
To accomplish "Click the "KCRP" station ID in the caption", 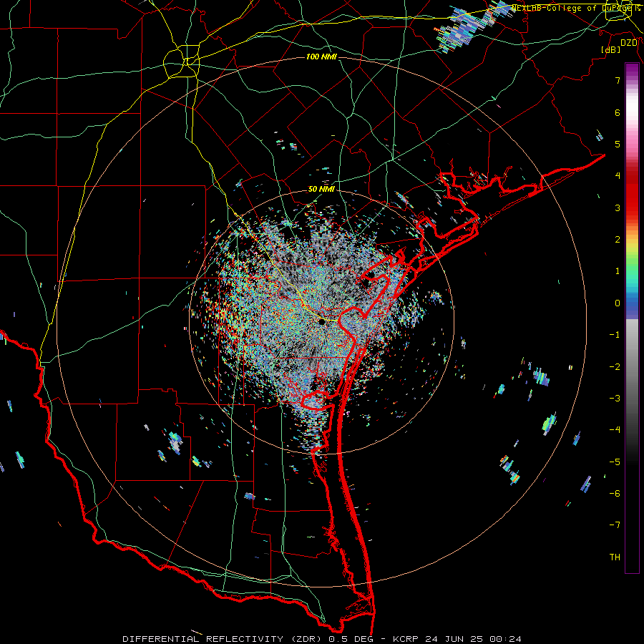I will [x=406, y=639].
